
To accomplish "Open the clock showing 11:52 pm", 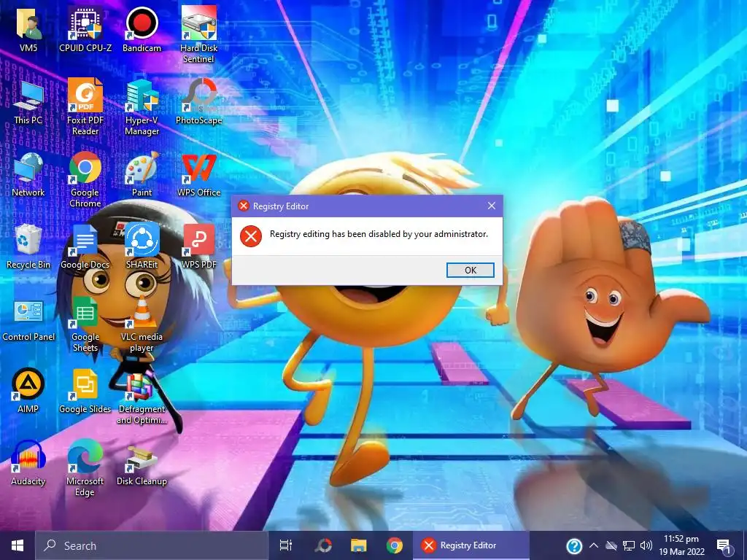I will click(681, 545).
